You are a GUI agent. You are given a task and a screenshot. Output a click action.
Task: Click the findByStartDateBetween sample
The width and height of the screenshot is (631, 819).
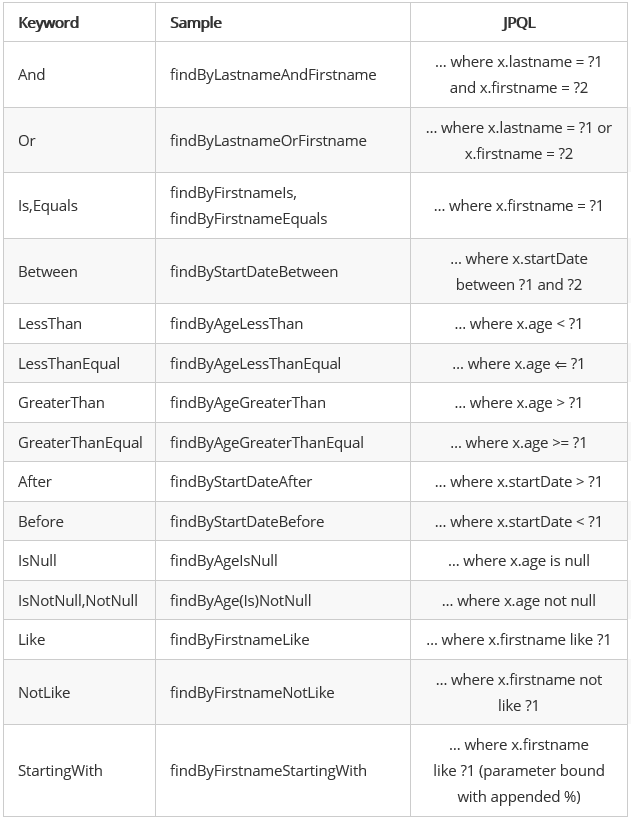(254, 272)
